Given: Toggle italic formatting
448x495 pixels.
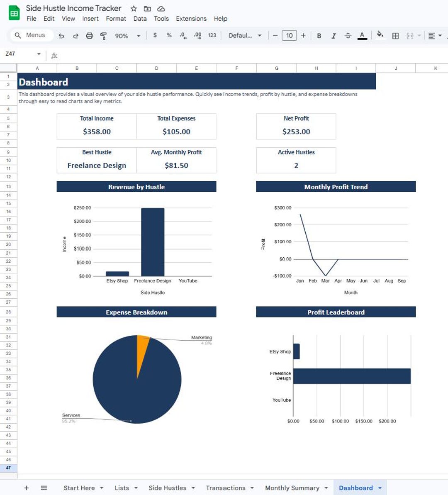Looking at the screenshot, I should [x=334, y=36].
